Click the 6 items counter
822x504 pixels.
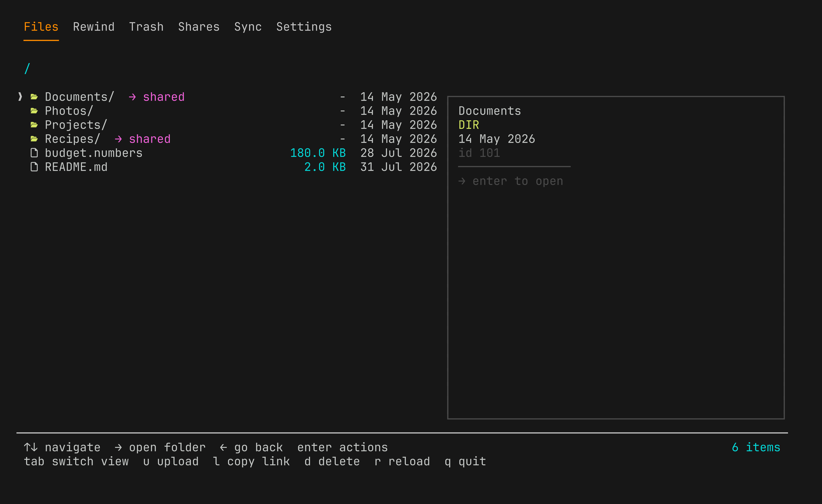click(756, 447)
